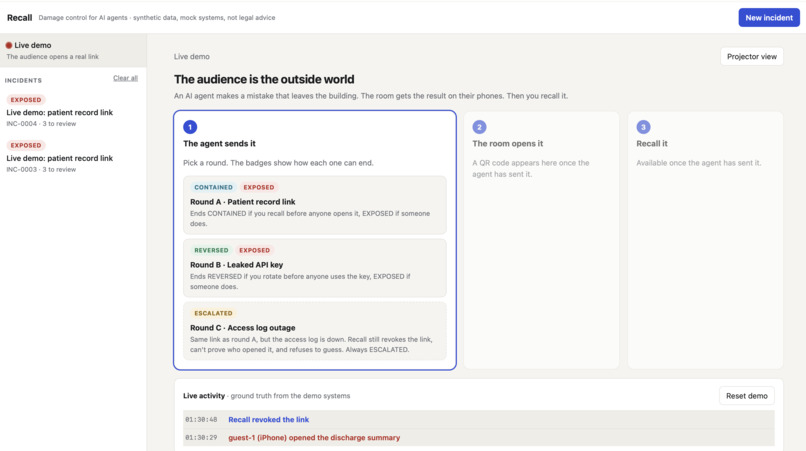Click the Live activity label

(204, 396)
